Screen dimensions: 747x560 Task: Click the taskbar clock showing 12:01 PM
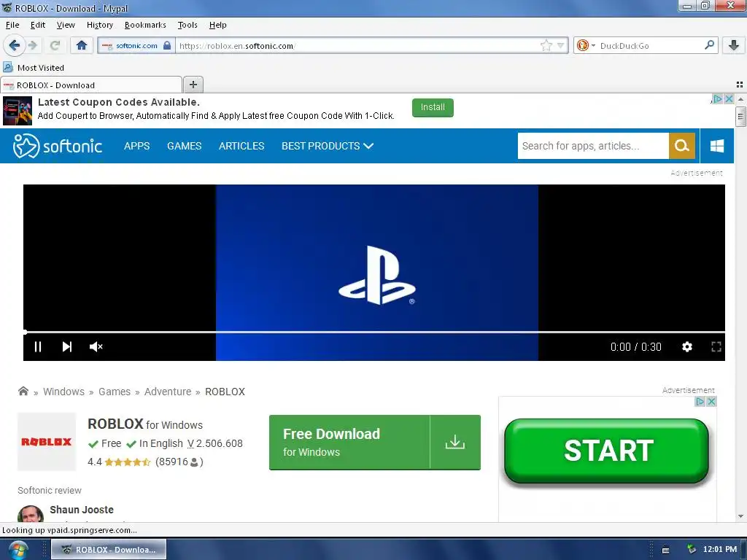point(719,550)
